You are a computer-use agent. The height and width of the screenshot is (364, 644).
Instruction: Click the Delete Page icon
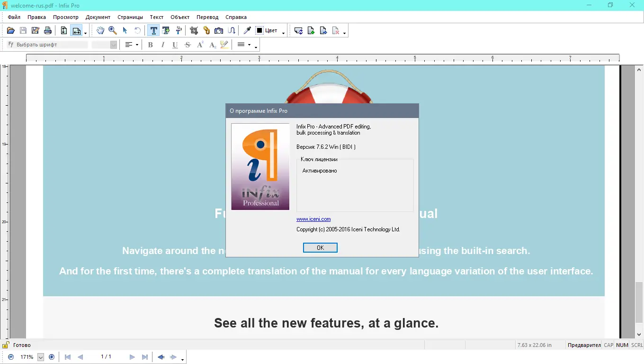tap(336, 31)
